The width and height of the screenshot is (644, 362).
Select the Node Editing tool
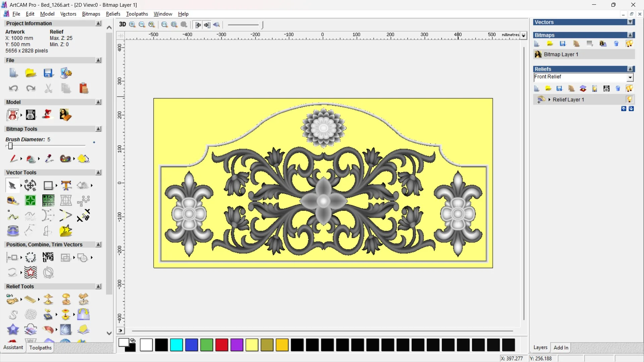pyautogui.click(x=13, y=216)
